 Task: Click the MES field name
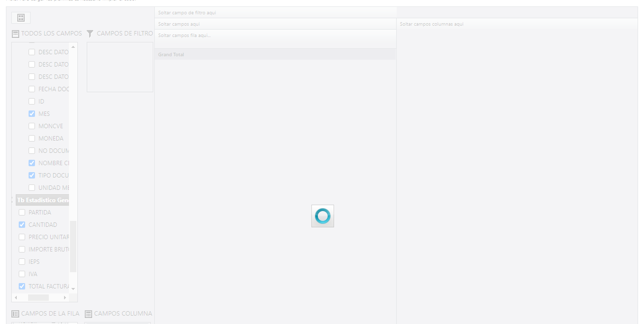pyautogui.click(x=44, y=114)
